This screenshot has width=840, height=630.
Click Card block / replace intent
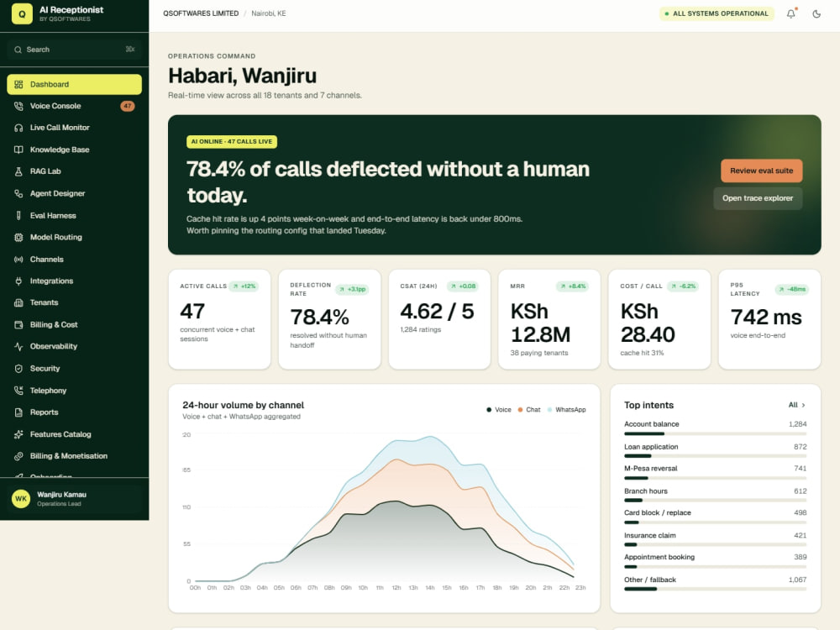pos(715,517)
